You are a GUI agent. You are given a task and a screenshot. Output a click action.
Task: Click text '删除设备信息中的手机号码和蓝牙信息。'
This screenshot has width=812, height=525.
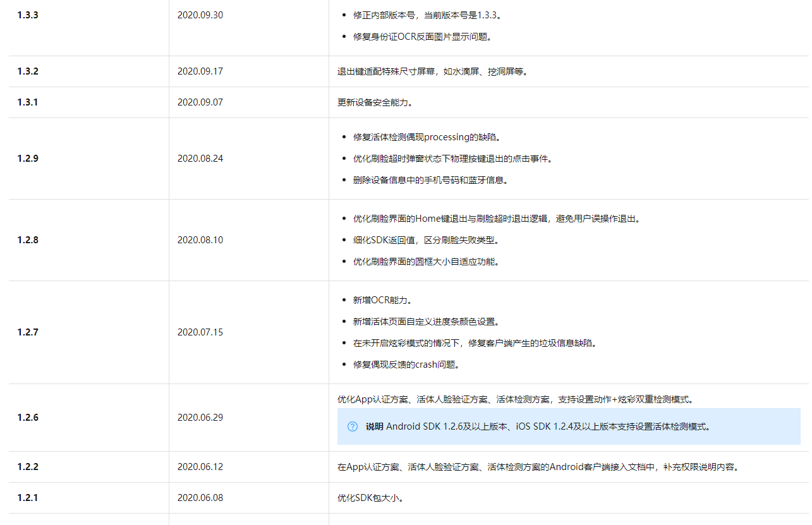point(431,180)
